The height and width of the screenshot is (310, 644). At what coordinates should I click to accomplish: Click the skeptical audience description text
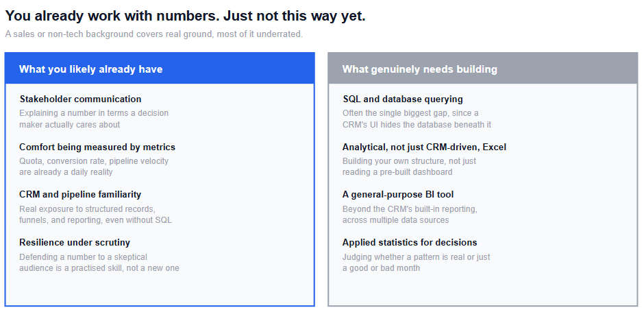[99, 263]
